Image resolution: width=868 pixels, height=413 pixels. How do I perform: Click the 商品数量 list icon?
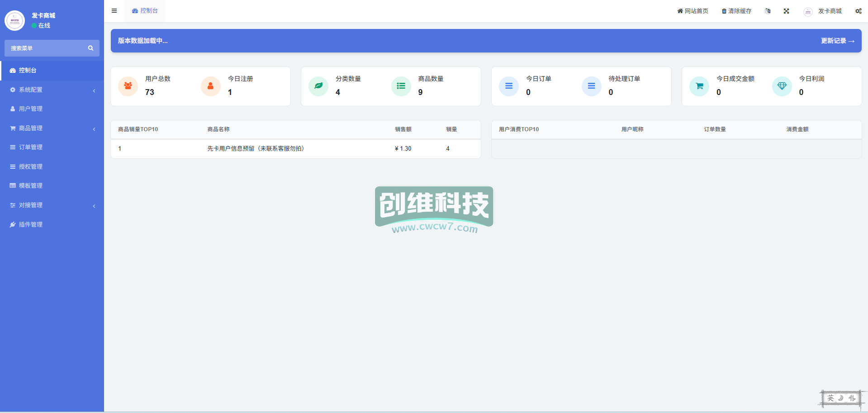point(401,86)
